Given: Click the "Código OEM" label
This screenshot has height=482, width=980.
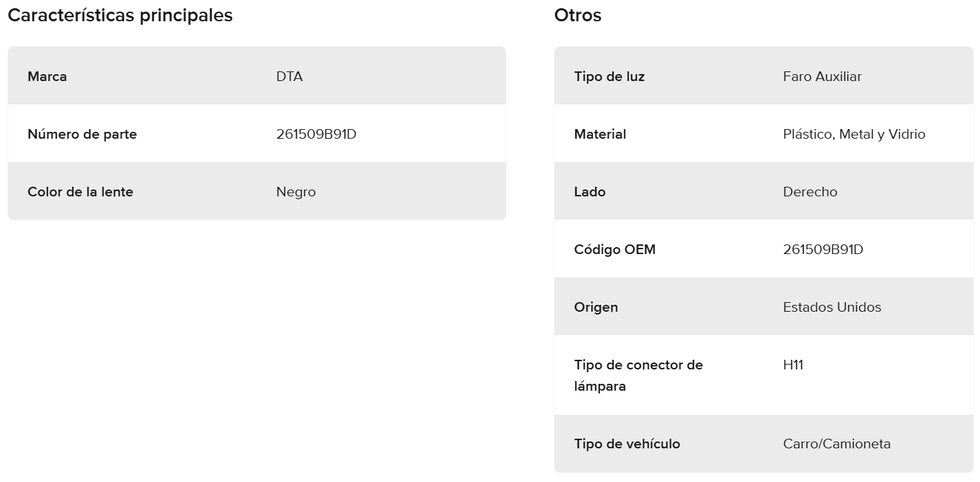Looking at the screenshot, I should 615,249.
